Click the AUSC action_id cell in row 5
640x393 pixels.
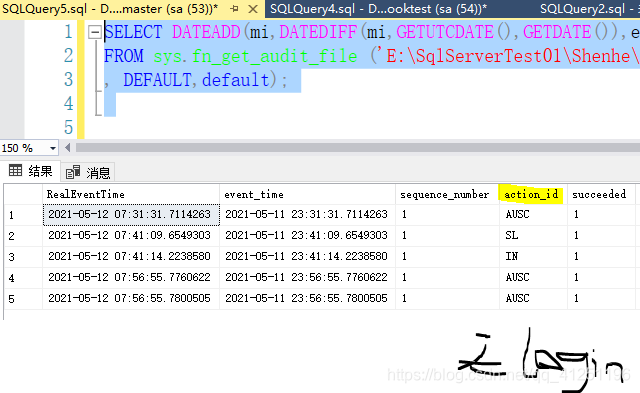pos(533,299)
